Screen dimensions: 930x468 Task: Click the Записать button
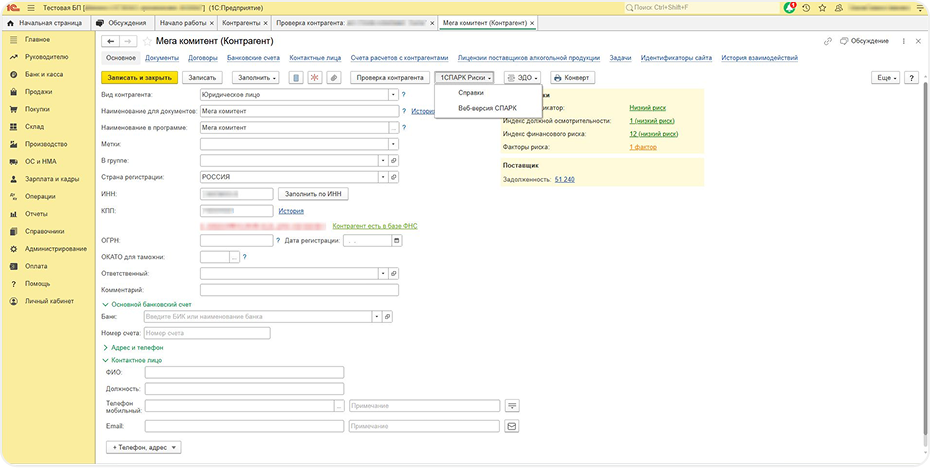[x=203, y=78]
